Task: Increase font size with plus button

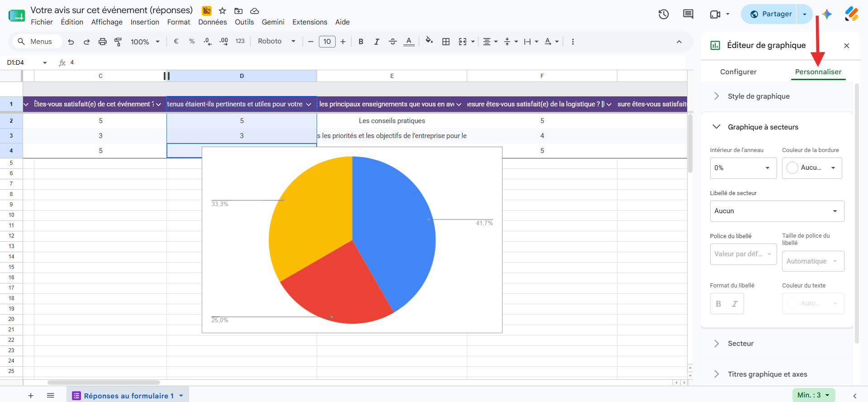Action: (x=343, y=42)
